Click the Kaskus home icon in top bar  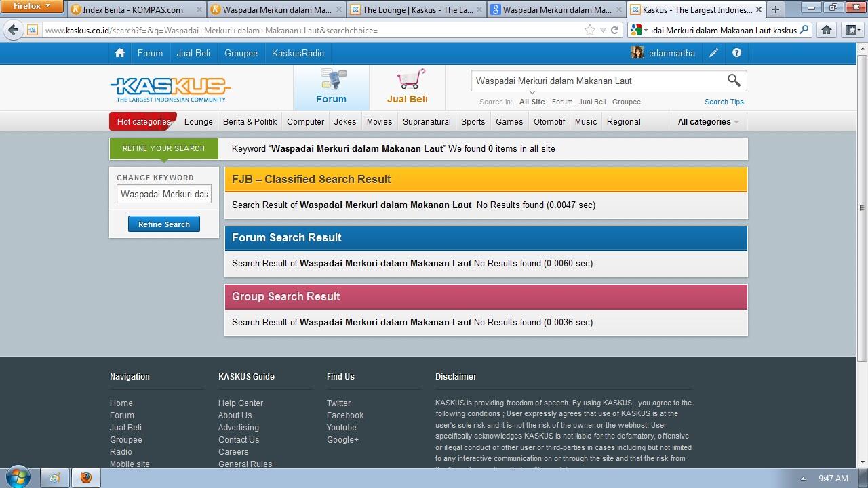119,53
